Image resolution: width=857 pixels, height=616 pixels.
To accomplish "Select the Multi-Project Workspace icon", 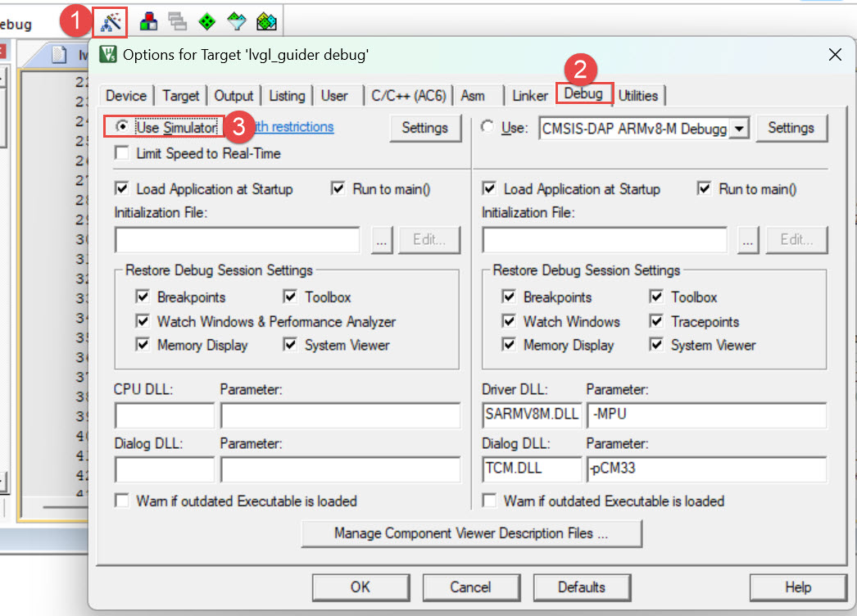I will pos(178,22).
